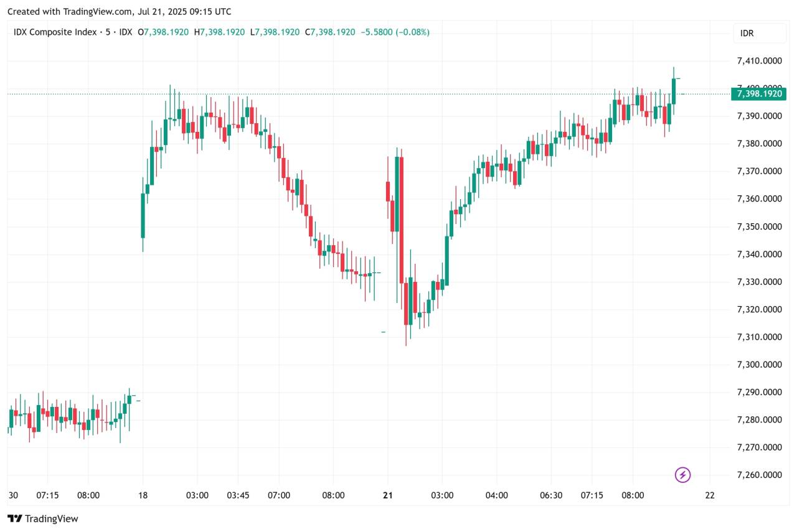The width and height of the screenshot is (797, 532).
Task: Click the TradingView logo at bottom left
Action: pos(42,518)
